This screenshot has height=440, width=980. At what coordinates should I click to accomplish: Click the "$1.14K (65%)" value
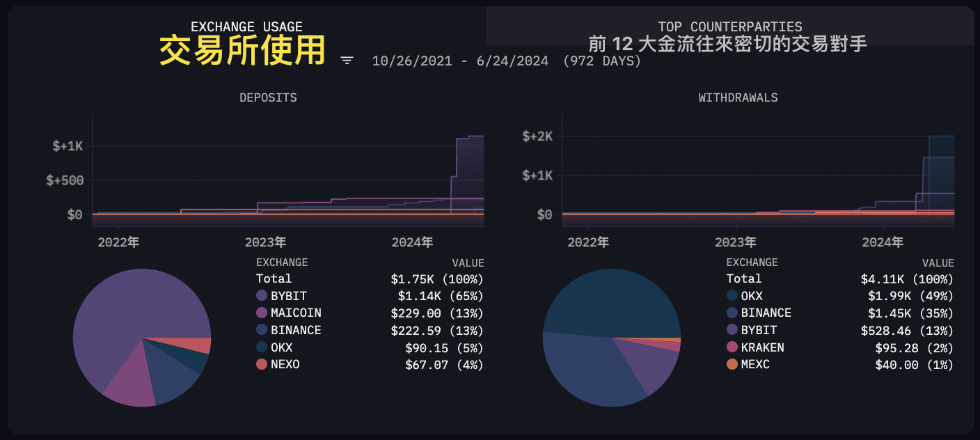441,296
